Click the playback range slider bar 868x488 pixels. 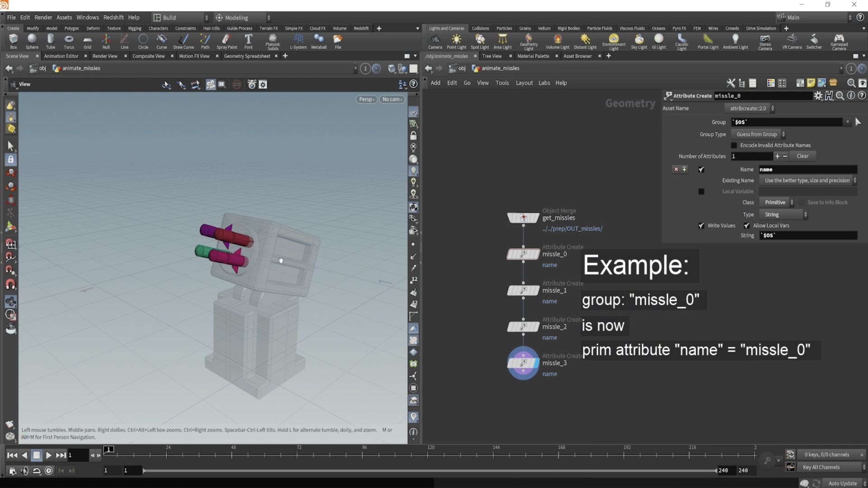click(429, 470)
